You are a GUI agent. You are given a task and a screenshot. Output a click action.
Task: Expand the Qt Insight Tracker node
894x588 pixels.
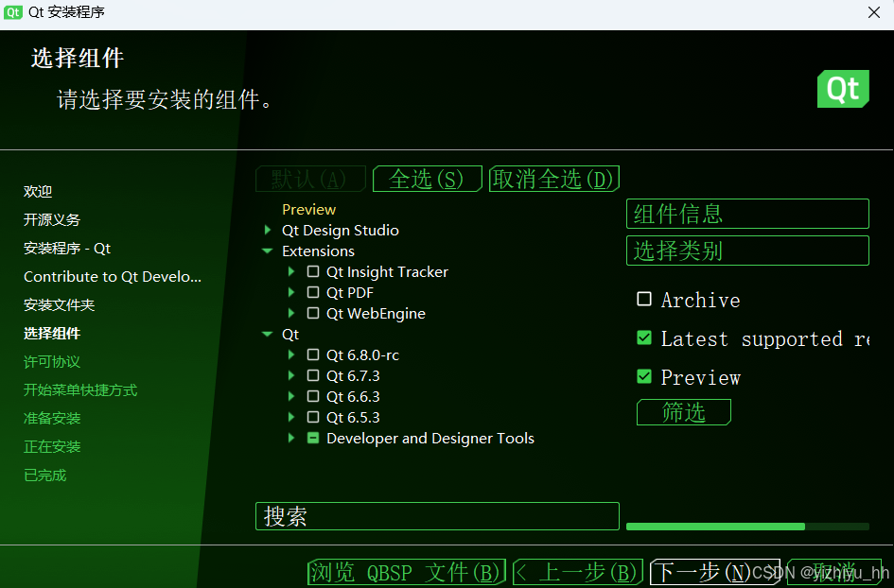point(291,271)
